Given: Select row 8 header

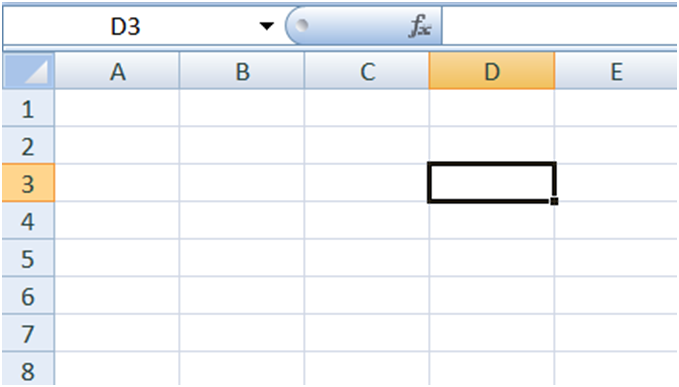Looking at the screenshot, I should 29,369.
